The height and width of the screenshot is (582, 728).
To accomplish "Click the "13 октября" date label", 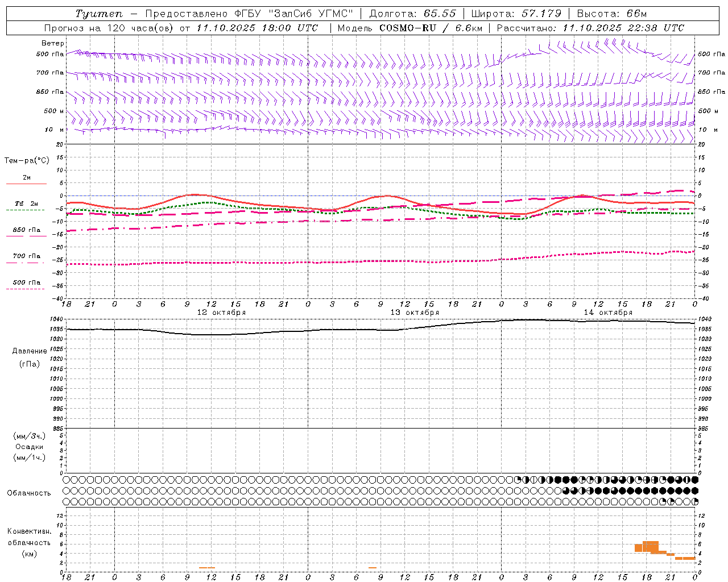I will click(x=415, y=313).
